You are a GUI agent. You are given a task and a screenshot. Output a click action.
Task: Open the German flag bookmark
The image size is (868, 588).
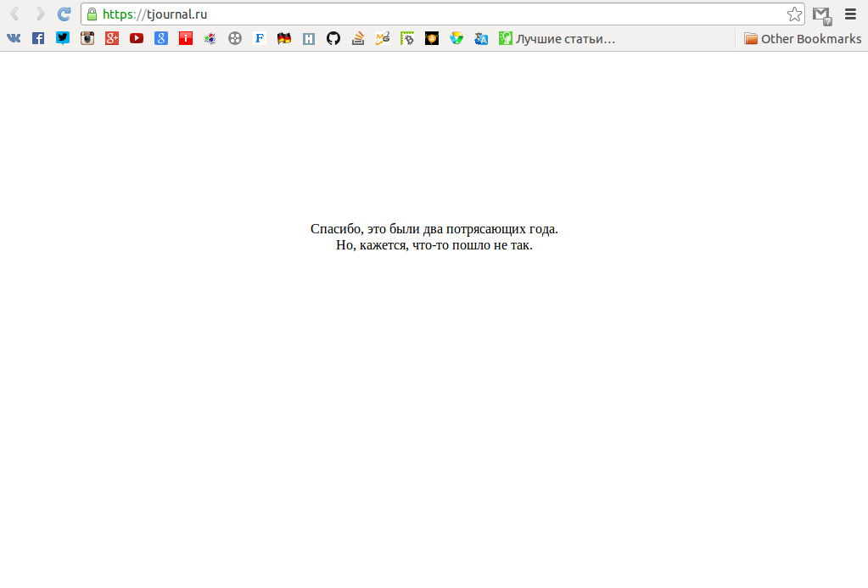point(284,38)
